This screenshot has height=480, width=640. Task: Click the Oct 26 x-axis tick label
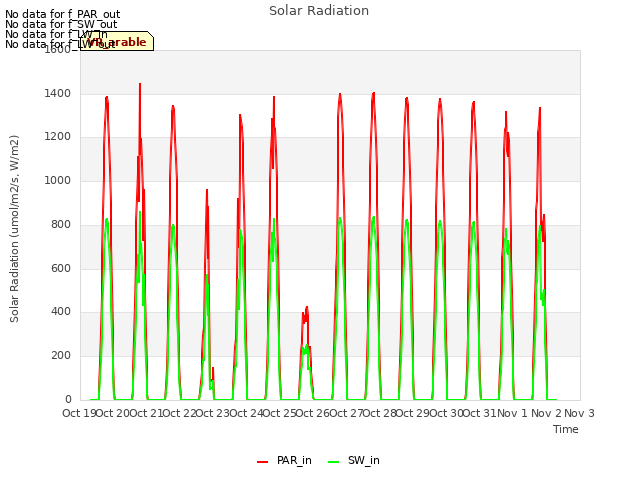pos(312,413)
